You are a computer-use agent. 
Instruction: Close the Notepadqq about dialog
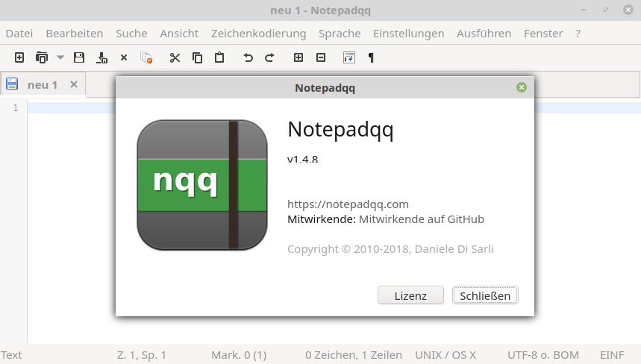click(x=521, y=87)
